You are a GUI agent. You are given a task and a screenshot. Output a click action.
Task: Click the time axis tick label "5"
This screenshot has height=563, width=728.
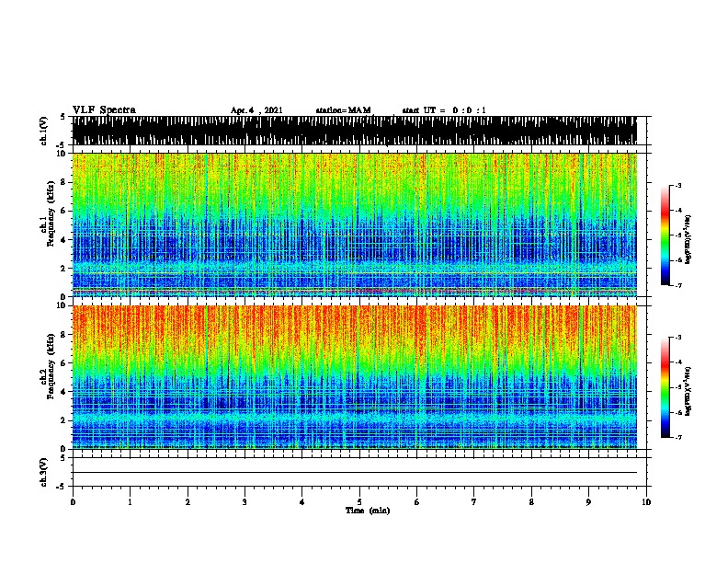point(359,502)
